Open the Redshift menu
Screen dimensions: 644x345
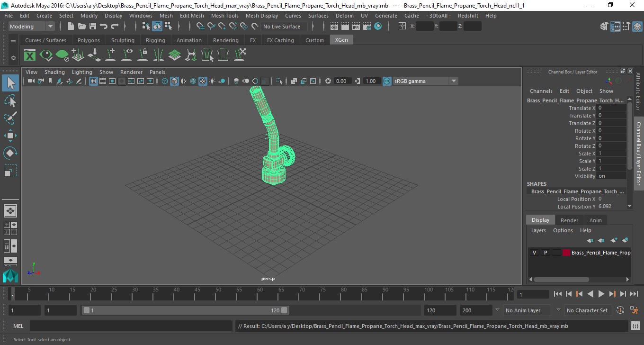(x=468, y=16)
